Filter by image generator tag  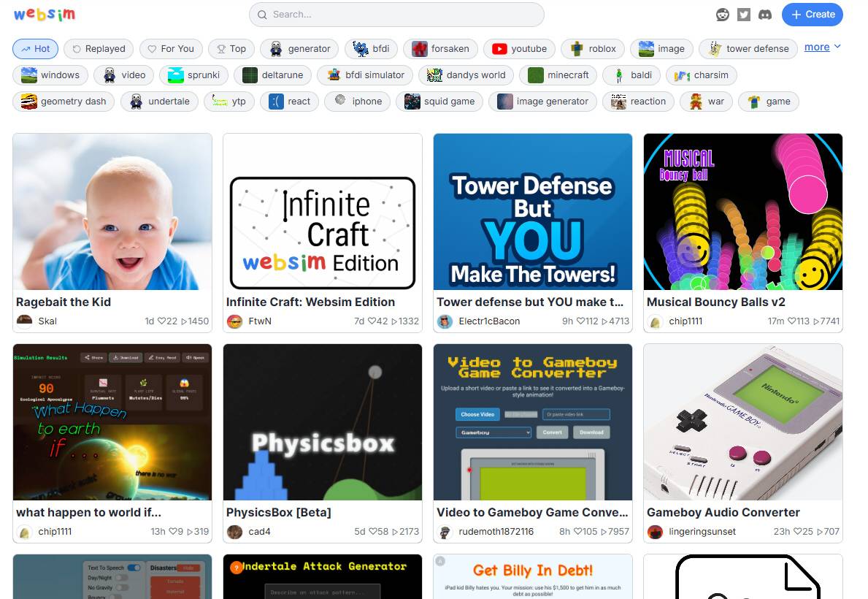click(542, 102)
